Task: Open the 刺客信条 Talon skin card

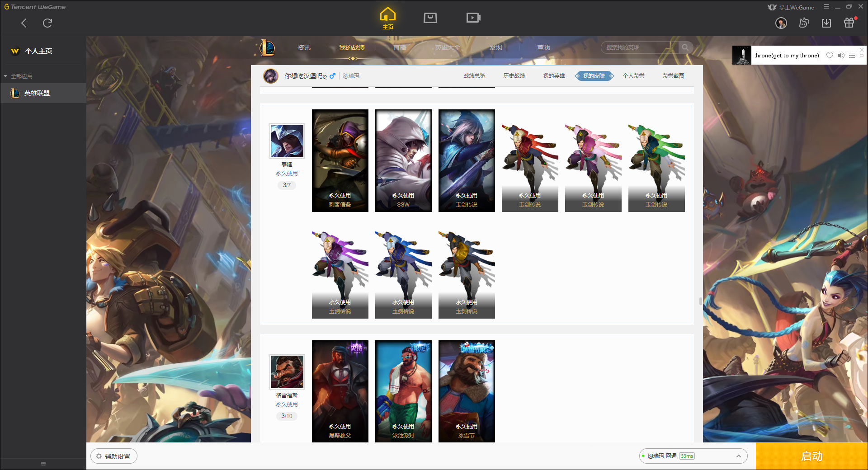Action: pyautogui.click(x=340, y=160)
